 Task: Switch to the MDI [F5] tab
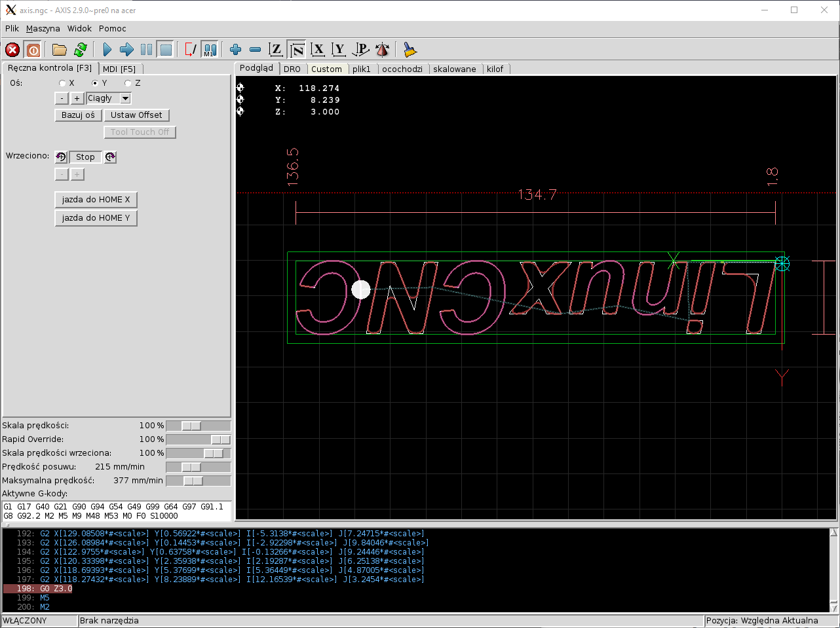tap(119, 69)
